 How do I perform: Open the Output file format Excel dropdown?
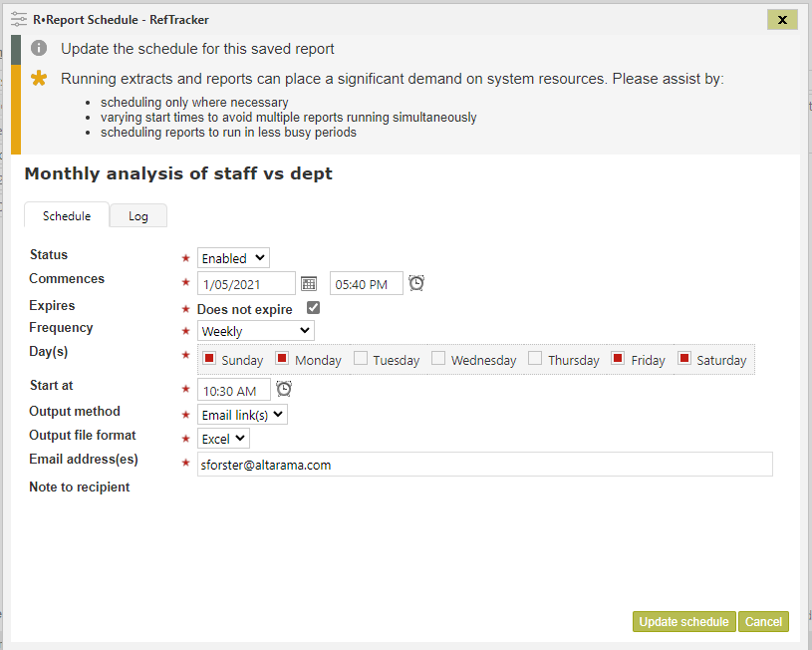click(223, 439)
